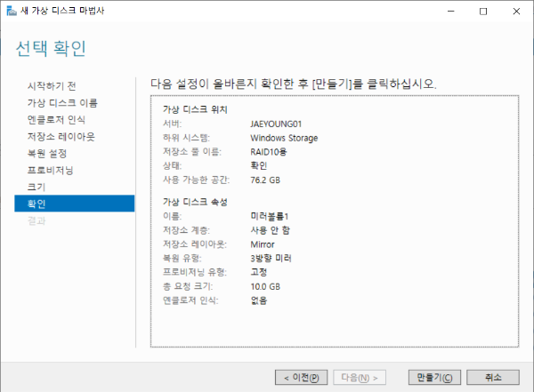
Task: Select the RAID10용 pool name value
Action: coord(269,152)
